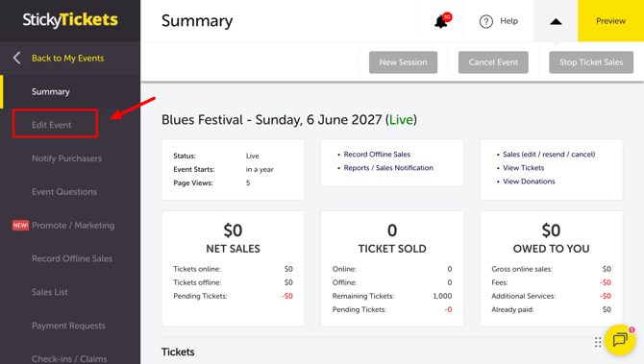Click the TICKET SOLD heading
644x364 pixels.
pos(392,249)
